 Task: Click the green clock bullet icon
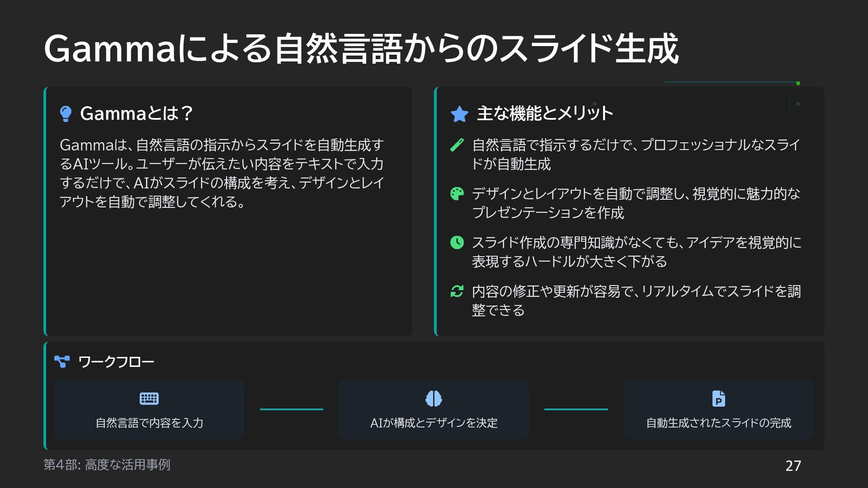point(457,243)
